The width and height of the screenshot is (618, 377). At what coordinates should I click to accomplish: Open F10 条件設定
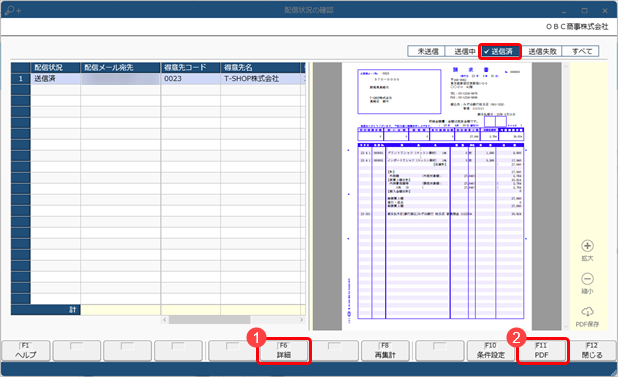(x=491, y=351)
